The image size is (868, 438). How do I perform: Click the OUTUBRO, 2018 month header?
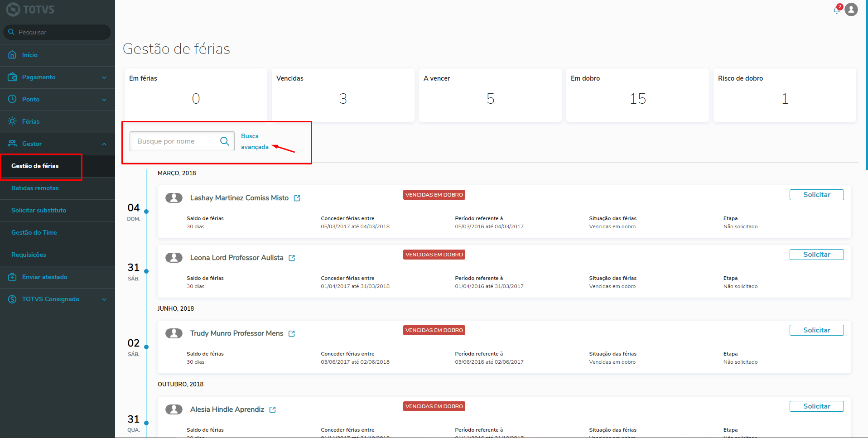[180, 384]
